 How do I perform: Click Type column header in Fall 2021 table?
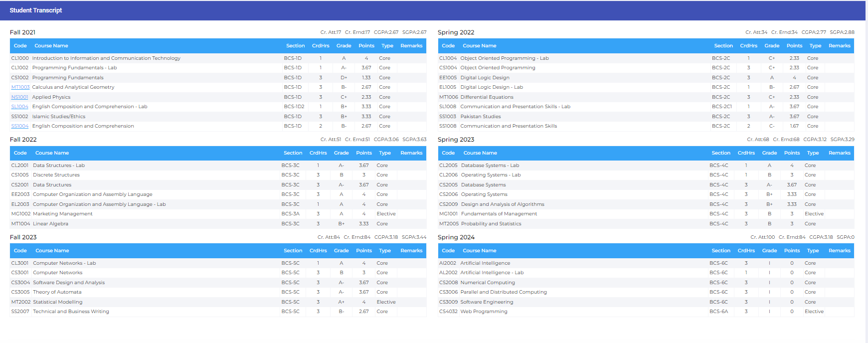click(387, 46)
